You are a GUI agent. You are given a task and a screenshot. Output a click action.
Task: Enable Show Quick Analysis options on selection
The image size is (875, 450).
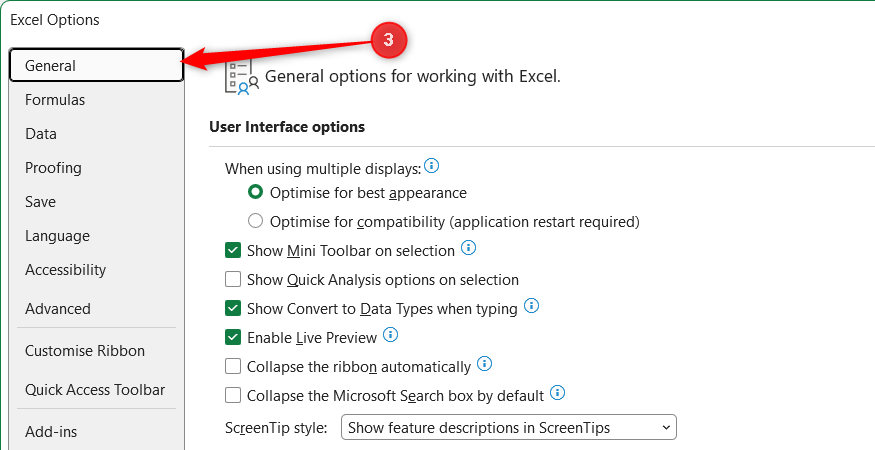coord(233,280)
